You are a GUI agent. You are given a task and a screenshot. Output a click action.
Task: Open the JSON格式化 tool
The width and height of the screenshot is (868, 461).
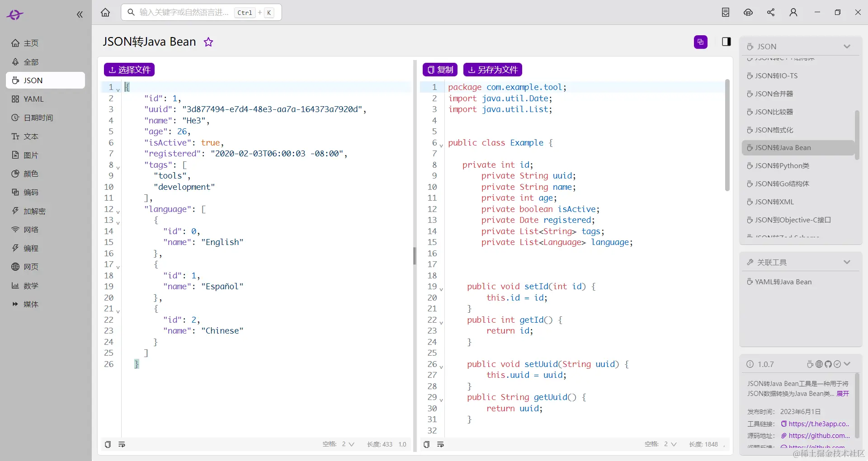798,130
